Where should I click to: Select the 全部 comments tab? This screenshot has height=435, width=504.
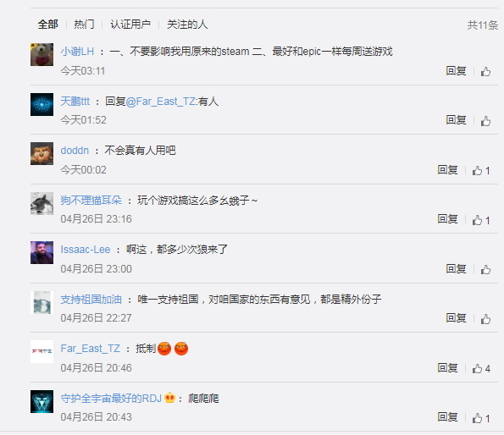(48, 25)
